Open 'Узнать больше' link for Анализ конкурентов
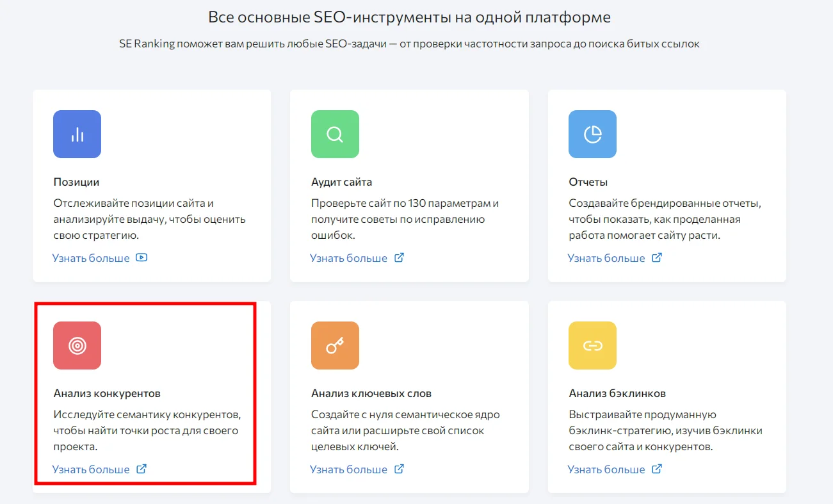The height and width of the screenshot is (504, 833). (x=91, y=469)
